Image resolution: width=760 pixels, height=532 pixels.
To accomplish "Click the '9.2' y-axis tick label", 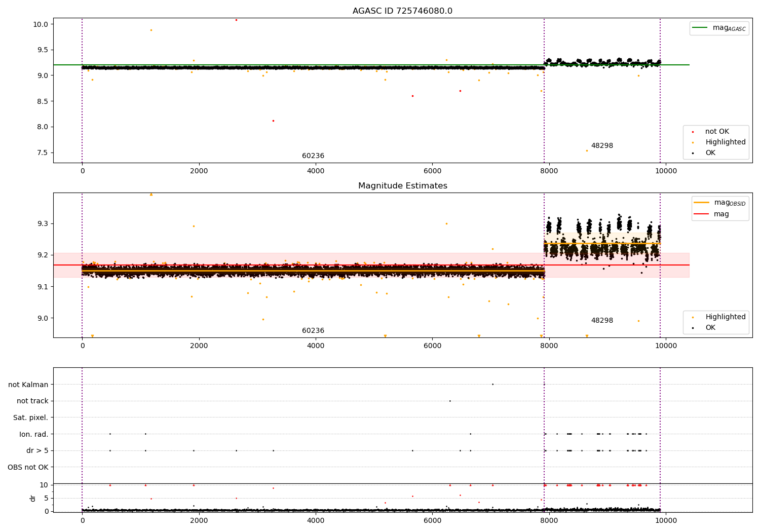I will [43, 255].
